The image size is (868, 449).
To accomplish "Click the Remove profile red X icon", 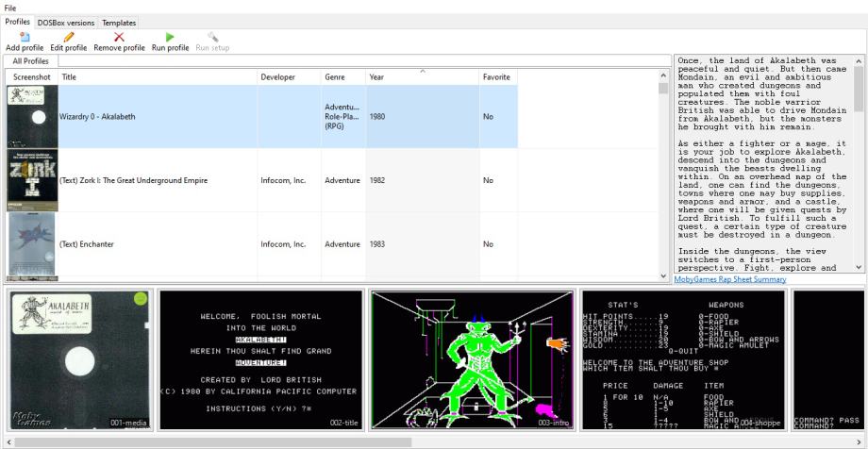I will (119, 37).
